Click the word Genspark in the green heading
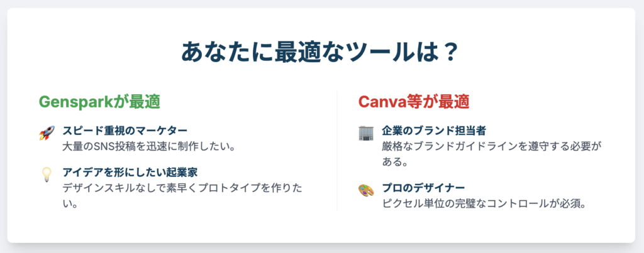The width and height of the screenshot is (644, 253). click(75, 102)
